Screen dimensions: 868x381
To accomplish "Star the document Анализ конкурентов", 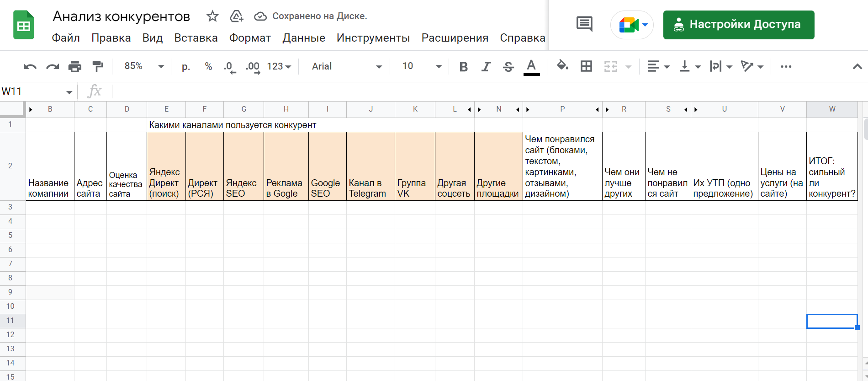I will pyautogui.click(x=212, y=16).
